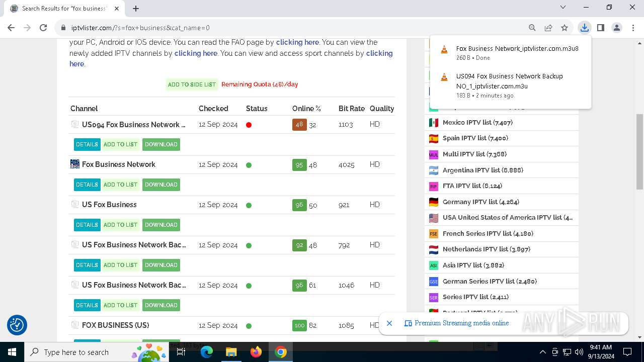Launch Microsoft Edge from taskbar
The image size is (644, 362).
pyautogui.click(x=207, y=352)
